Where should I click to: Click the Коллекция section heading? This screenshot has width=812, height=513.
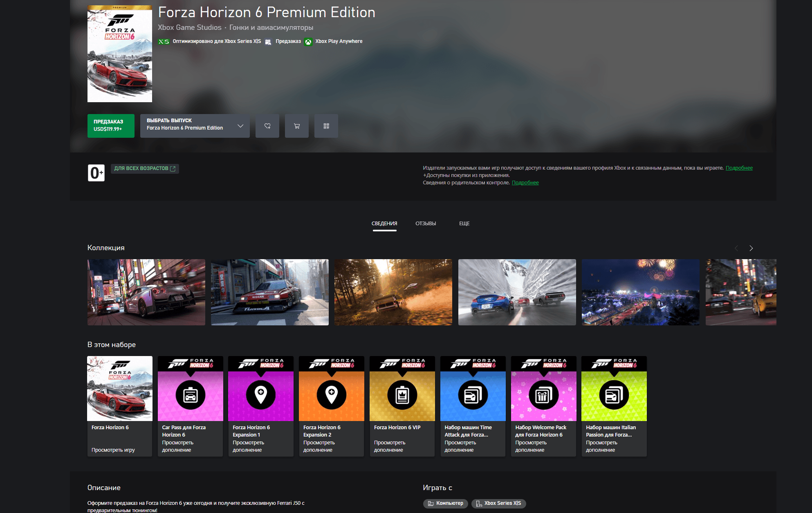point(106,248)
